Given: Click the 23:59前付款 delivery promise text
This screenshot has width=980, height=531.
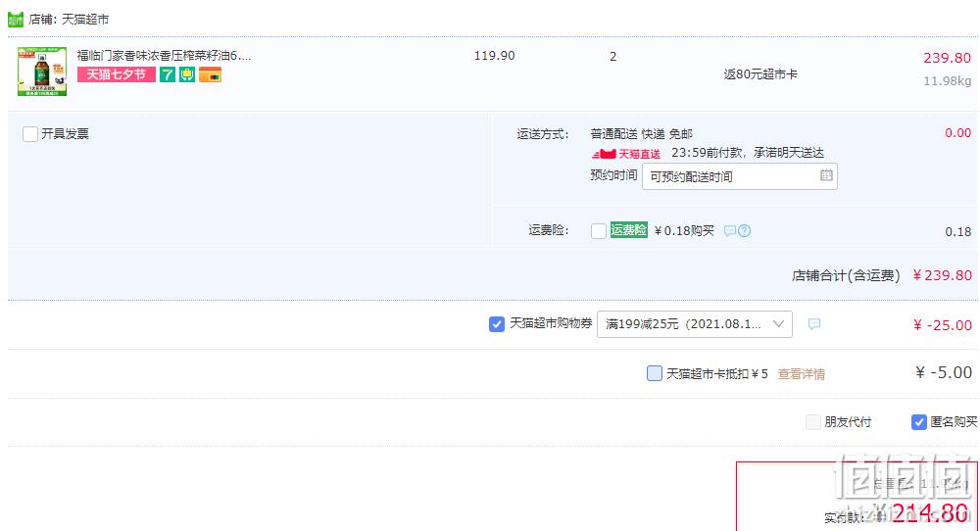Looking at the screenshot, I should click(747, 153).
